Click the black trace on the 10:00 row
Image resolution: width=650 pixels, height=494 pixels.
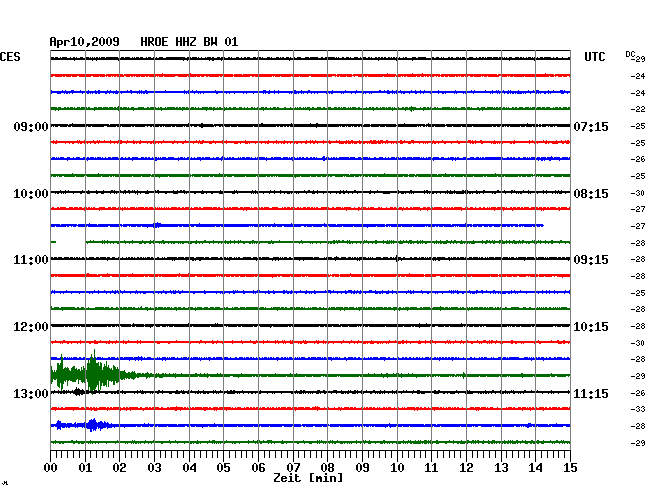pyautogui.click(x=310, y=192)
